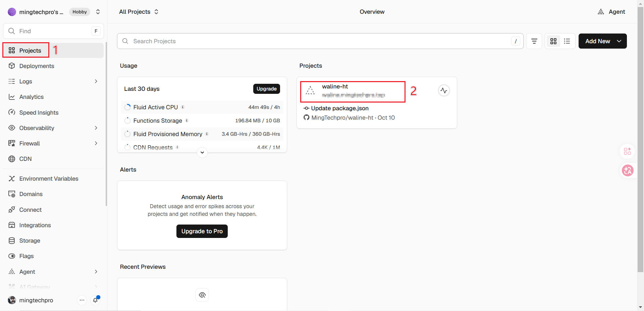
Task: Open notifications bell
Action: [96, 300]
